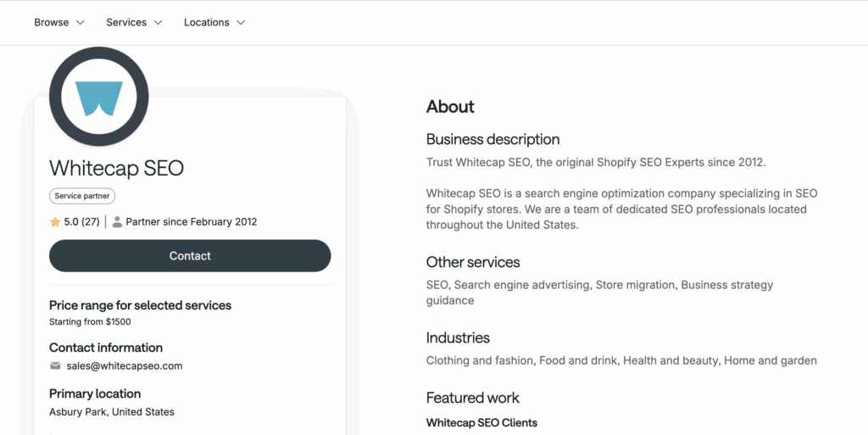Click the Whitecap SEO logo
Image resolution: width=868 pixels, height=435 pixels.
coord(99,97)
